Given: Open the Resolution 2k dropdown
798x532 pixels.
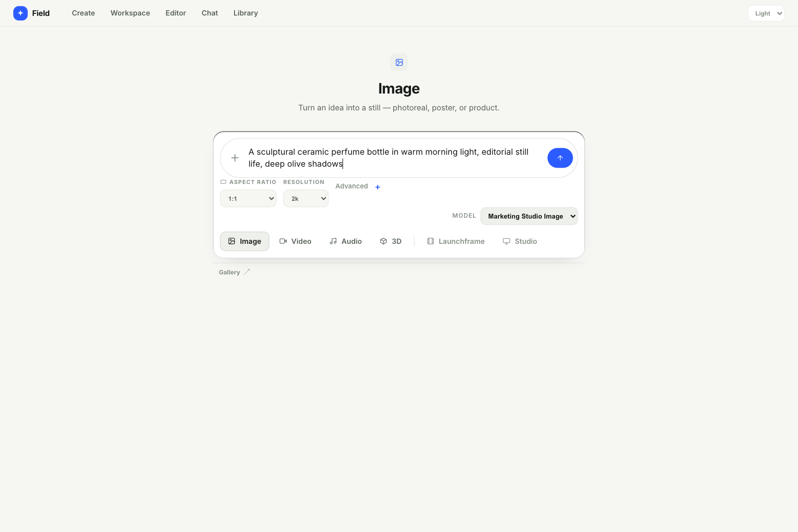Looking at the screenshot, I should tap(306, 199).
